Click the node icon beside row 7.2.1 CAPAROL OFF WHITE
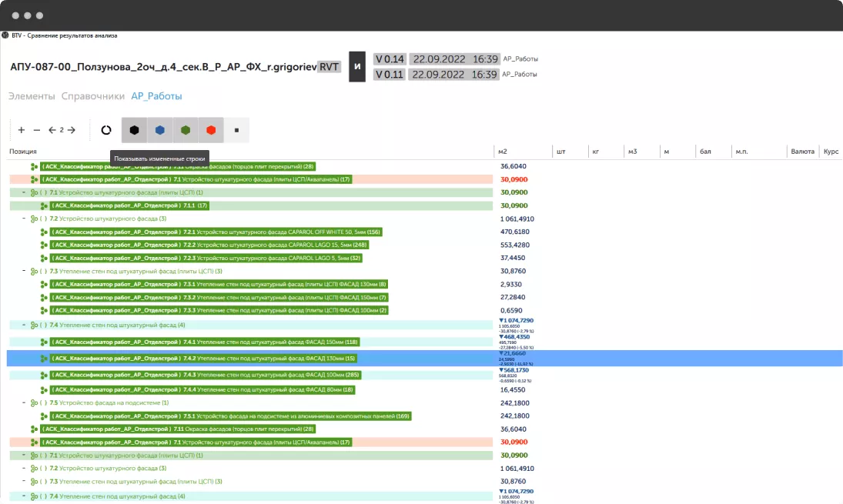The width and height of the screenshot is (843, 504). 44,232
